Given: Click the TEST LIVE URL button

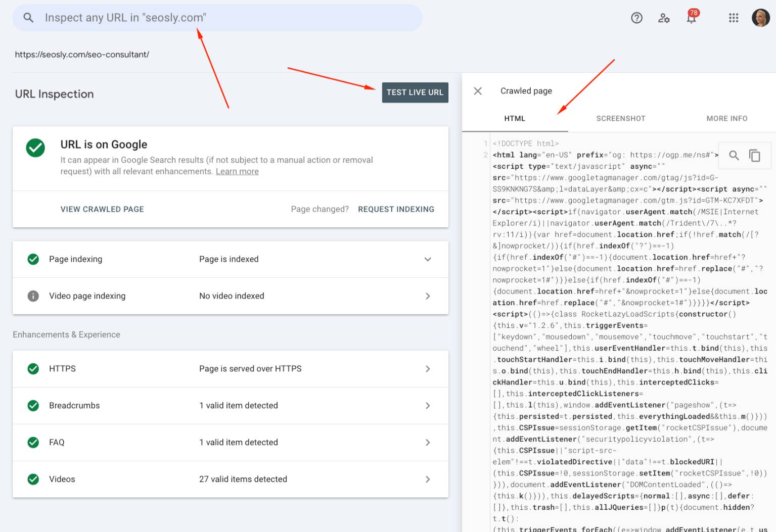Looking at the screenshot, I should pos(415,92).
